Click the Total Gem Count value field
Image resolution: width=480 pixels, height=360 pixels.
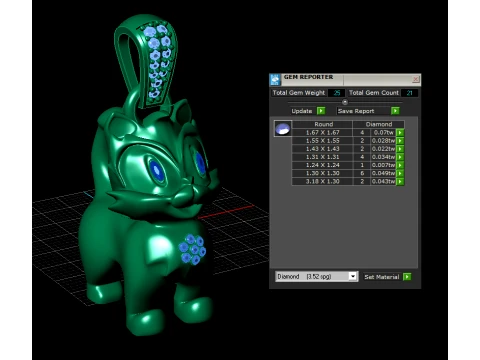click(409, 93)
